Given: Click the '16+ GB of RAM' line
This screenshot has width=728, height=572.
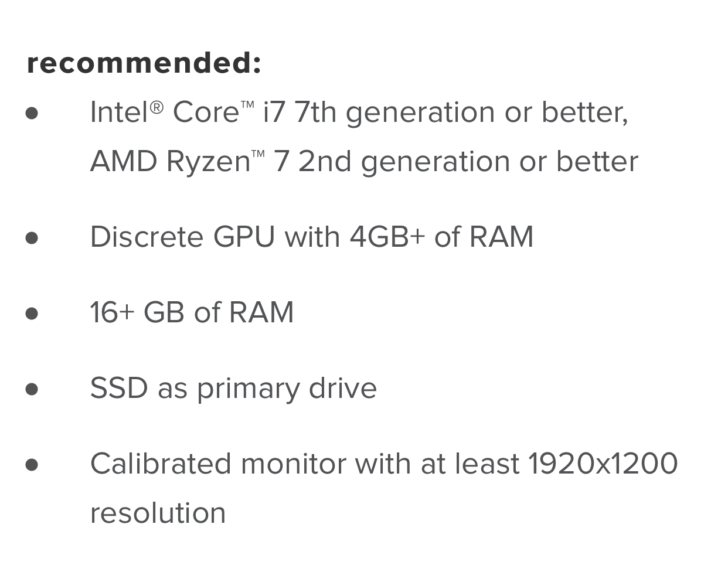Looking at the screenshot, I should coord(192,312).
